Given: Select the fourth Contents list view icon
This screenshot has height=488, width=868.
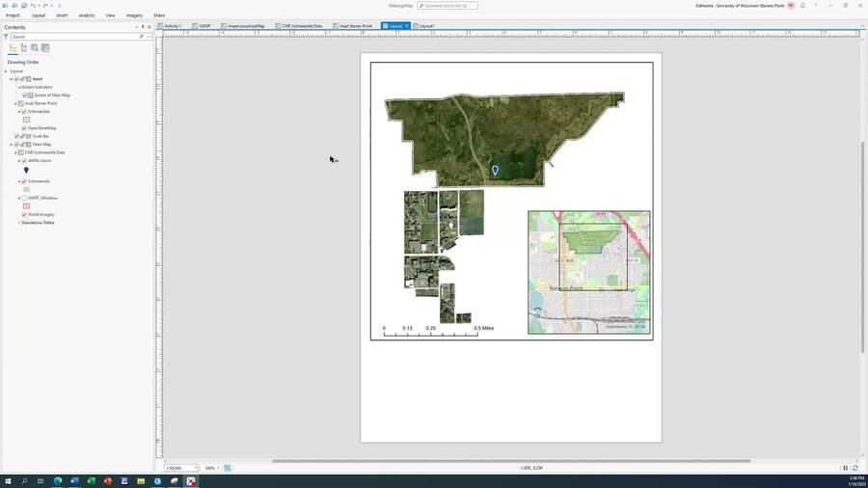Looking at the screenshot, I should pos(45,48).
